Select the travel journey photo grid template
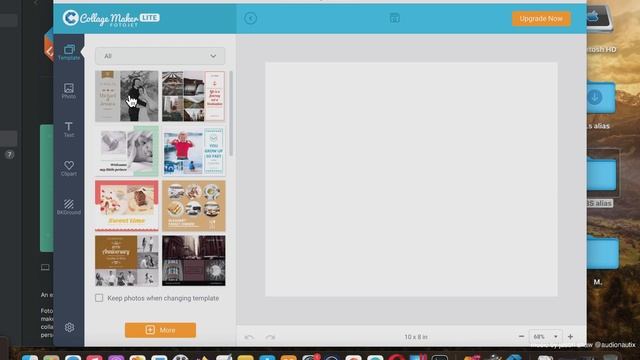640x360 pixels. pyautogui.click(x=193, y=96)
